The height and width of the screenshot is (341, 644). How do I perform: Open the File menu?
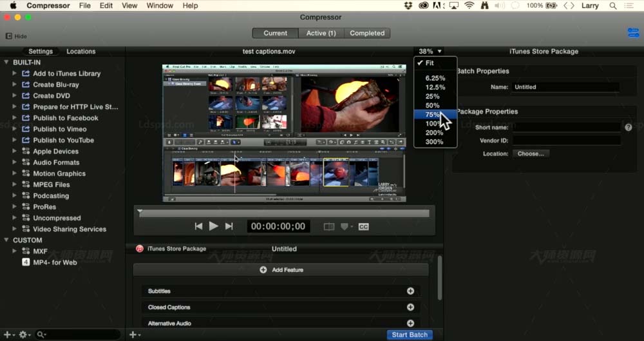point(84,6)
